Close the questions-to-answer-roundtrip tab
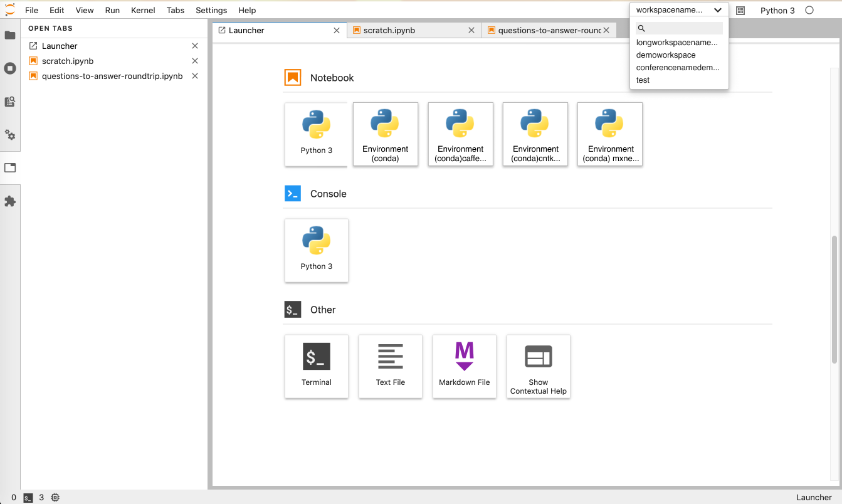This screenshot has width=842, height=504. pyautogui.click(x=606, y=30)
